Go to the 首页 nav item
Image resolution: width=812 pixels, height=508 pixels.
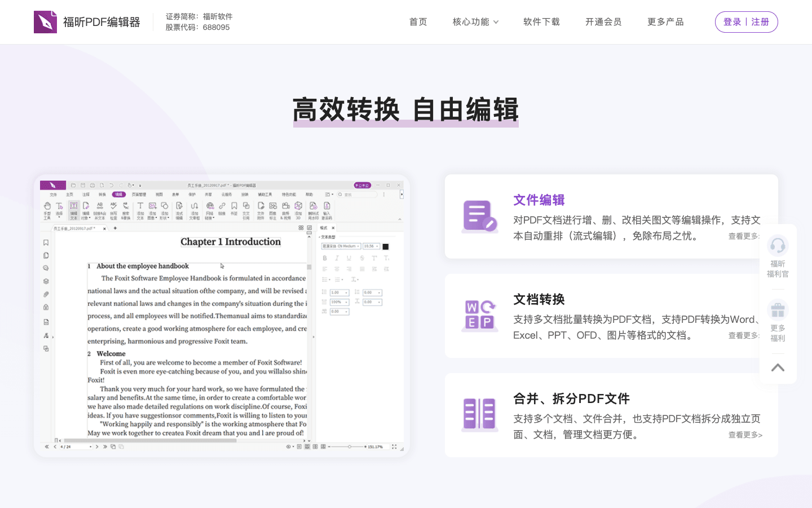coord(418,22)
